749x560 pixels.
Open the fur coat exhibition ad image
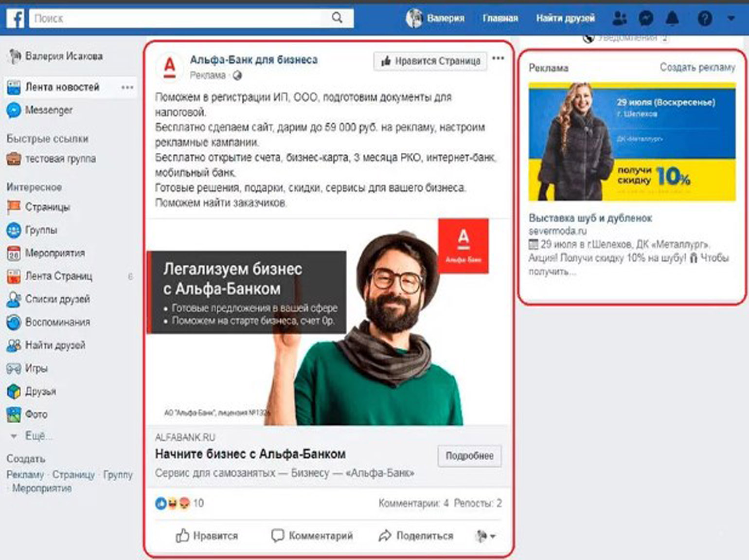click(632, 142)
